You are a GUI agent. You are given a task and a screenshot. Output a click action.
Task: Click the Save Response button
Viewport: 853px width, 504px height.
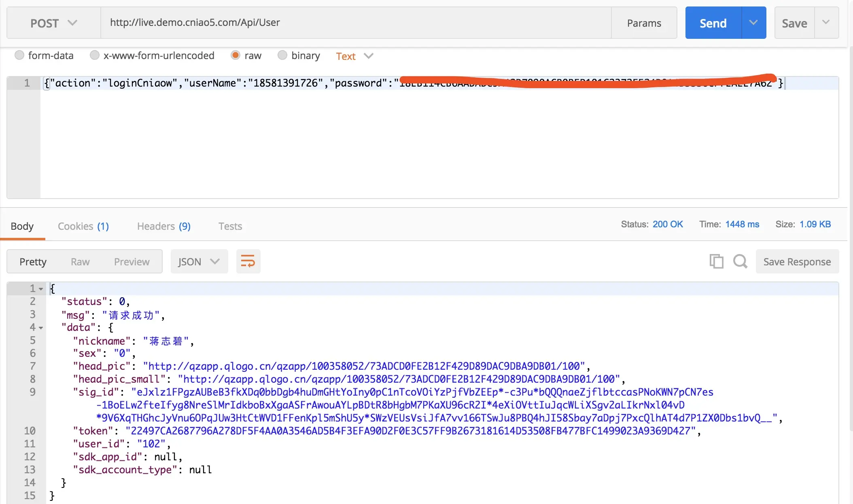(797, 262)
